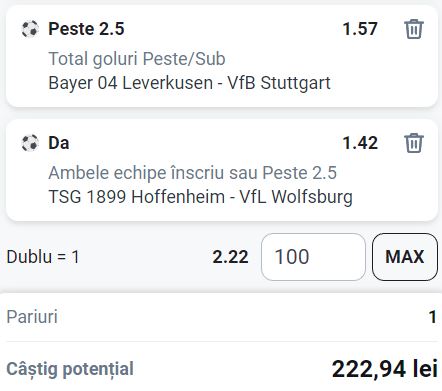This screenshot has height=391, width=442.
Task: Select the Peste 2.5 selection title
Action: pos(86,29)
